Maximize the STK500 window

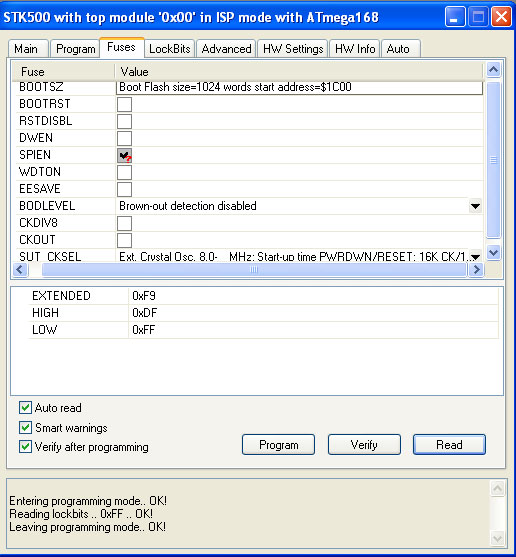478,17
